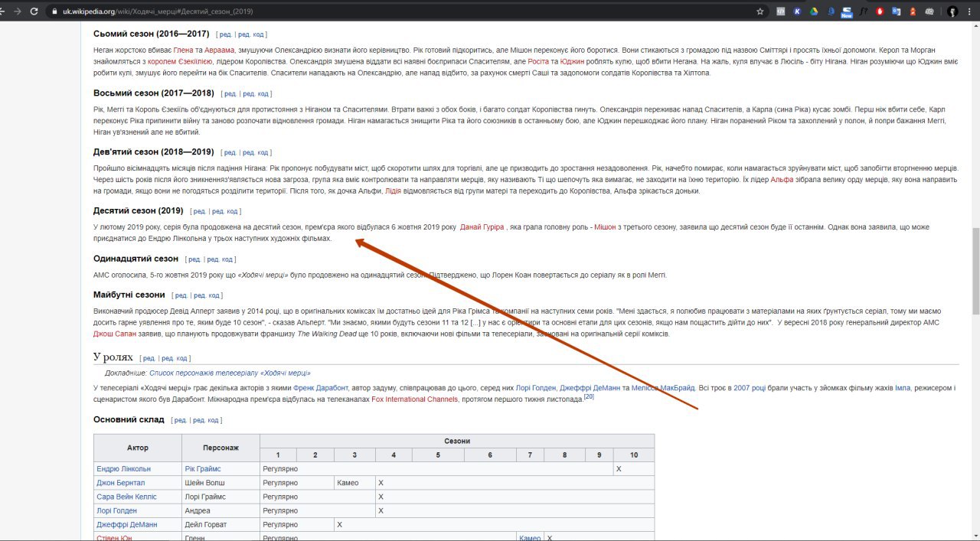Image resolution: width=980 pixels, height=541 pixels.
Task: Open the Юджин link
Action: click(x=572, y=61)
